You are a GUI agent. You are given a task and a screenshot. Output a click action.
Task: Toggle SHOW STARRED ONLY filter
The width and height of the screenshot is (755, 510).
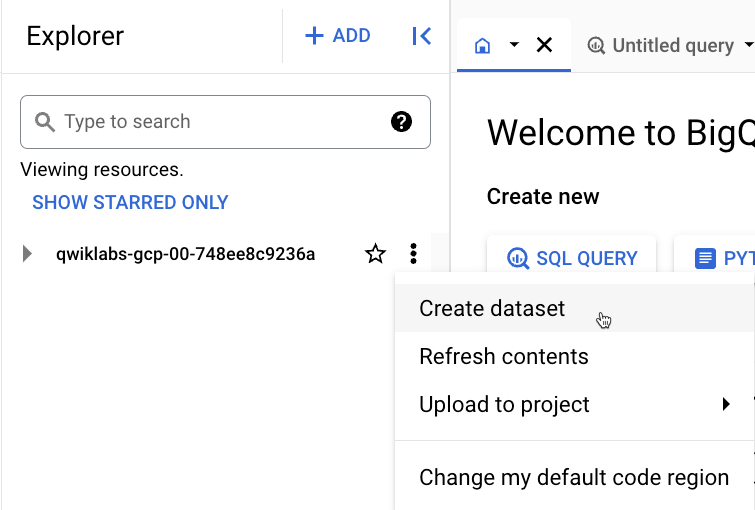click(130, 202)
